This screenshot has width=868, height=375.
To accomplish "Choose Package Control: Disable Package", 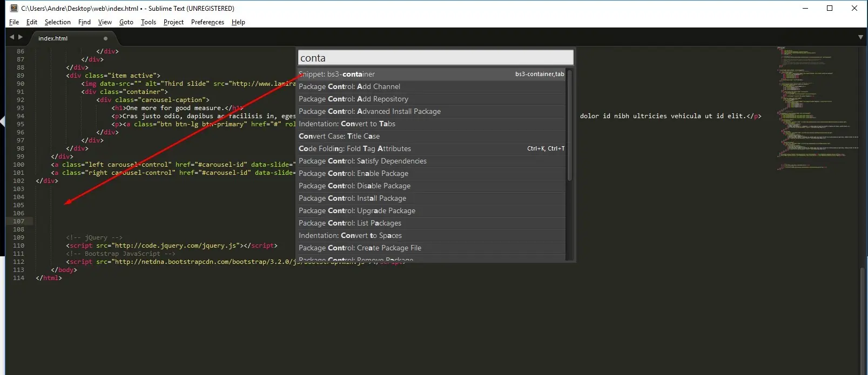I will coord(431,186).
